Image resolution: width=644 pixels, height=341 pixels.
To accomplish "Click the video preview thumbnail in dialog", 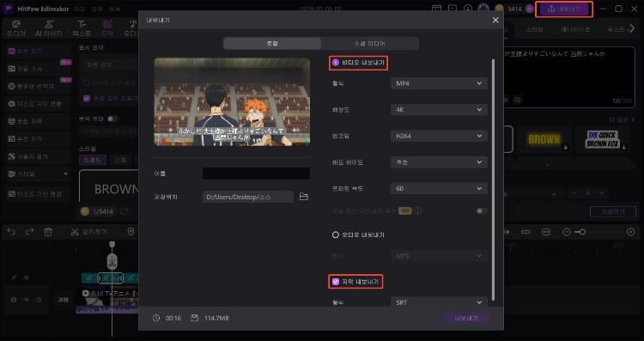I will (232, 101).
